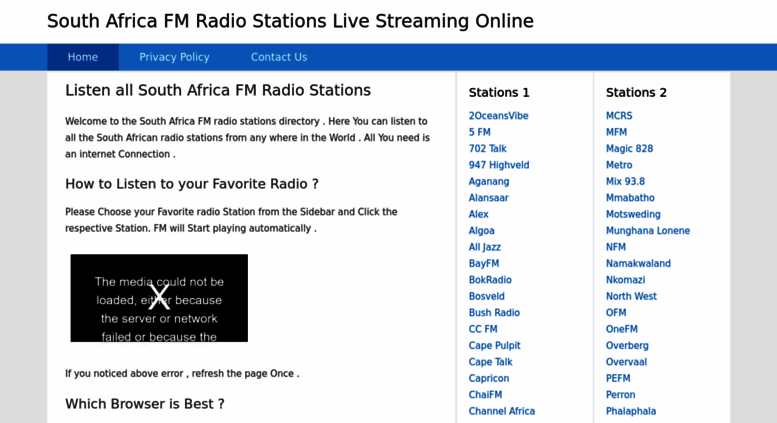Choose the Algoa station link
Screen dimensions: 777x423
point(481,231)
